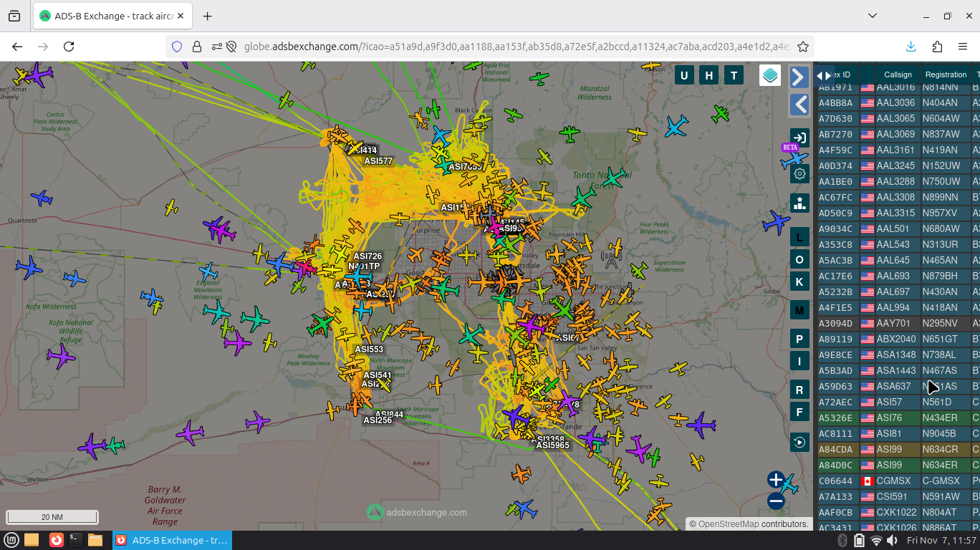Open the Linux Mint start menu
The width and height of the screenshot is (980, 550).
click(11, 540)
